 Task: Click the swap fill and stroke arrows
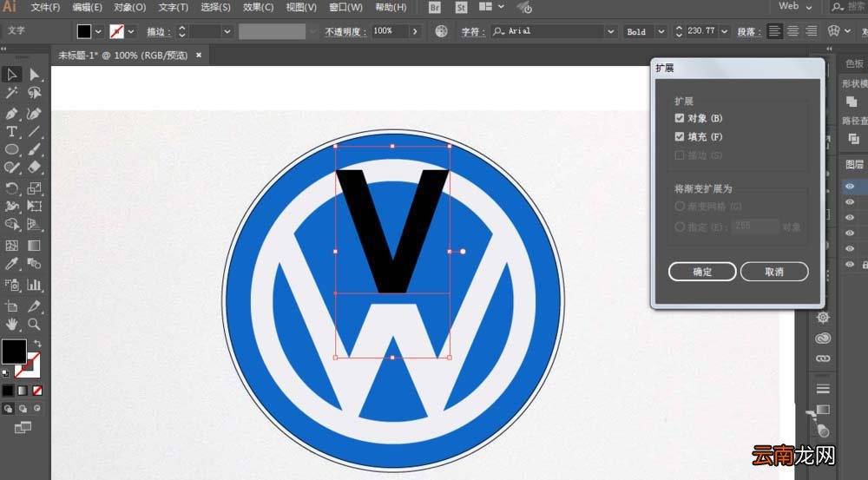(37, 344)
